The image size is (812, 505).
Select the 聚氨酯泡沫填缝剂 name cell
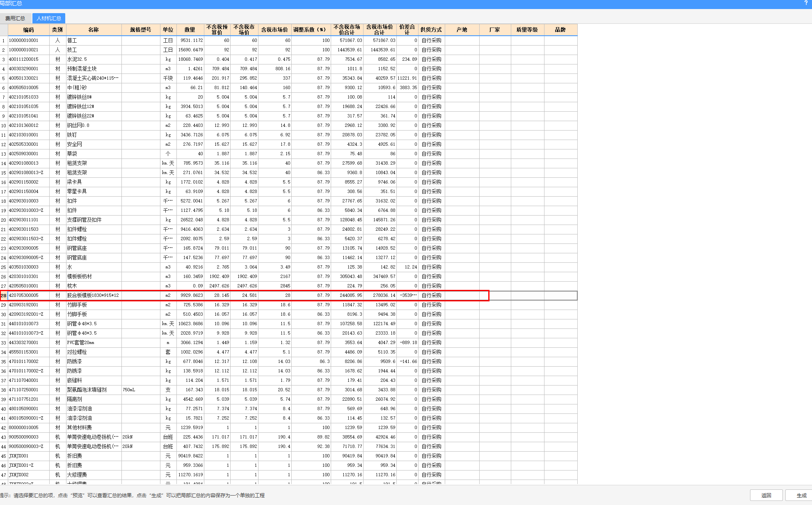point(94,390)
